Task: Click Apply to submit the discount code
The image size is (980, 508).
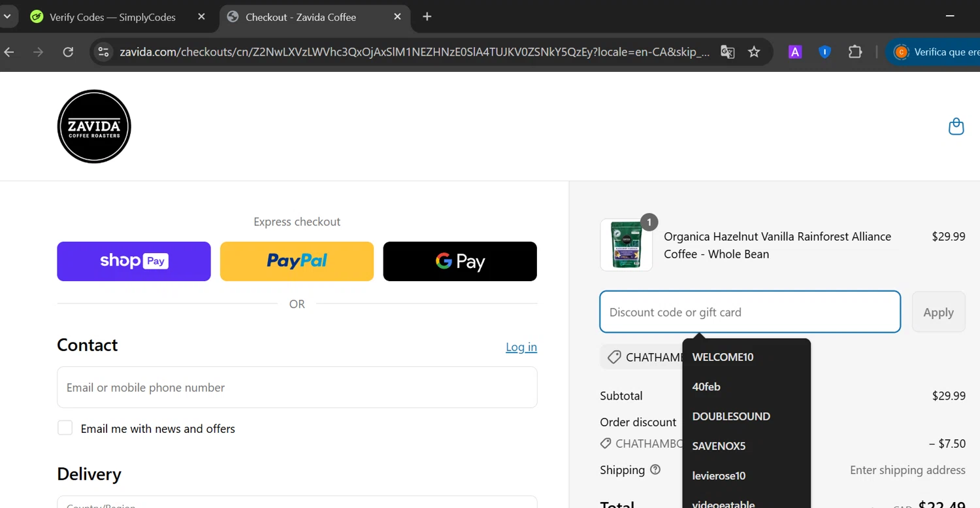Action: pyautogui.click(x=938, y=312)
